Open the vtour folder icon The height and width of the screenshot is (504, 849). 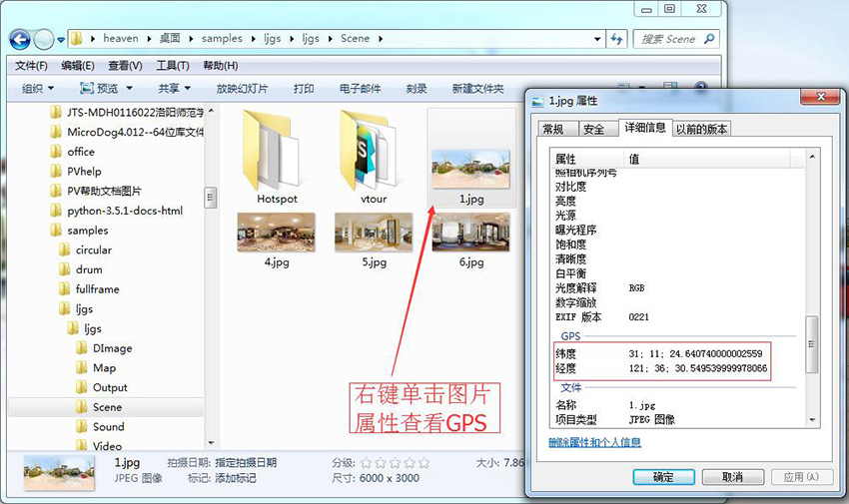373,153
